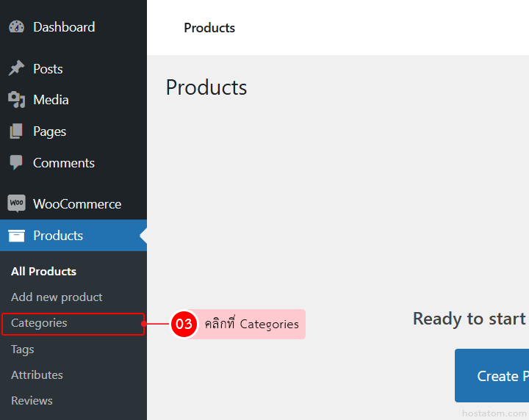Click the WooCommerce logo icon
This screenshot has height=420, width=529.
[x=16, y=203]
